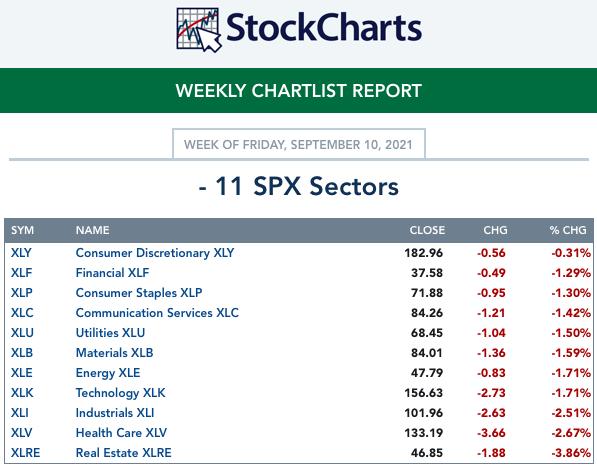Open Technology XLK chart link
Screen dimensions: 597x467
coord(120,393)
